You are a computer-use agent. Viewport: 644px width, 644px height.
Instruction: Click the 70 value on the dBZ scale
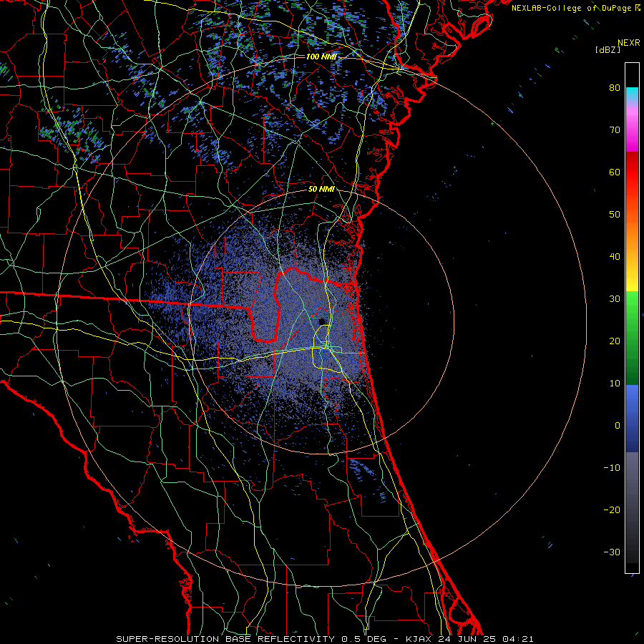[x=615, y=130]
